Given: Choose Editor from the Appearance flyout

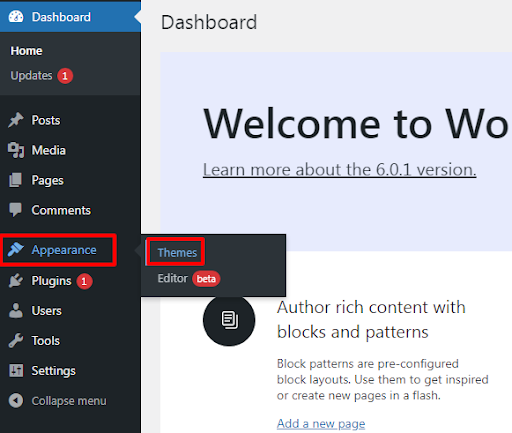Looking at the screenshot, I should point(173,278).
